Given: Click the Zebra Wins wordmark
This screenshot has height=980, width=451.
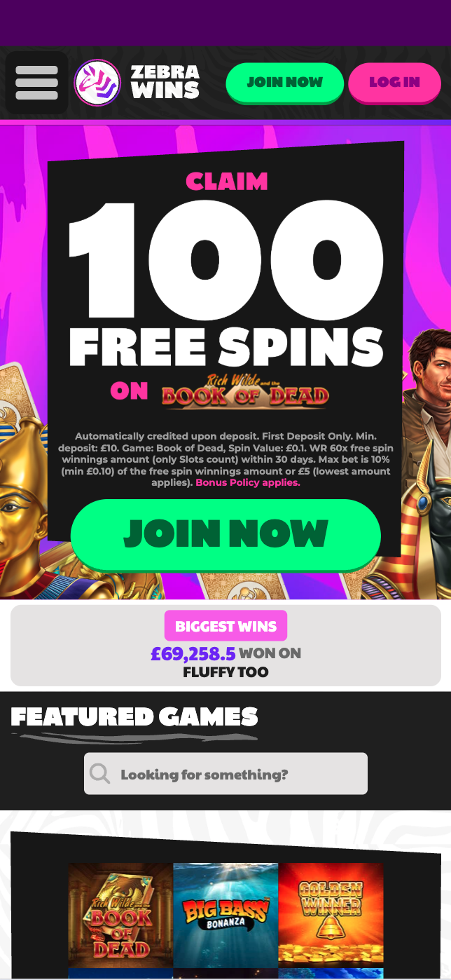Looking at the screenshot, I should 165,82.
